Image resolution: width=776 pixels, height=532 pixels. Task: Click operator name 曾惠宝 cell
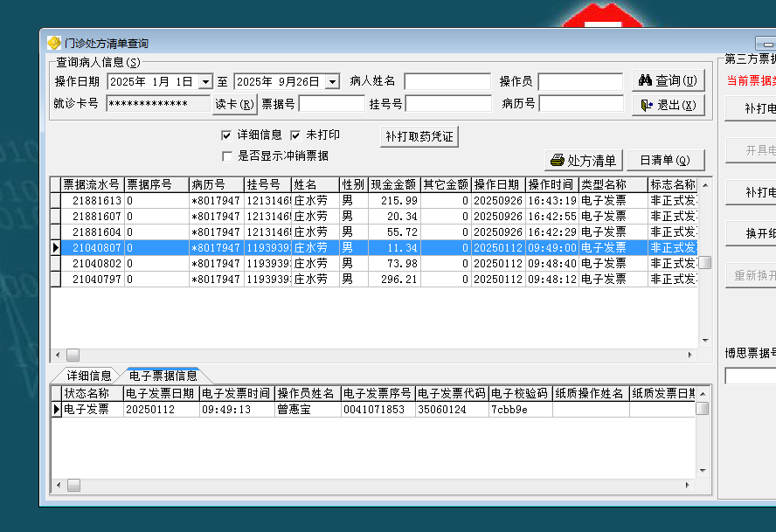click(308, 410)
